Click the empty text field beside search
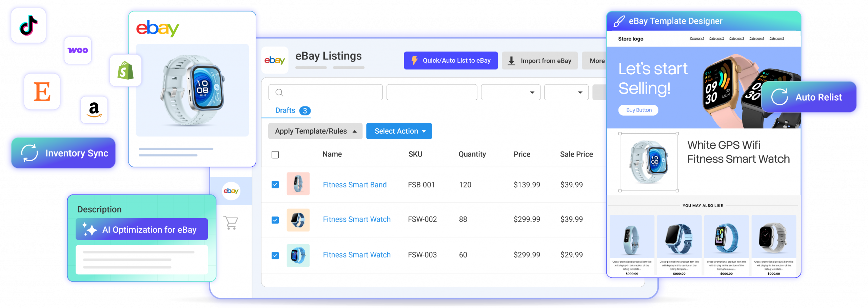 [x=432, y=93]
